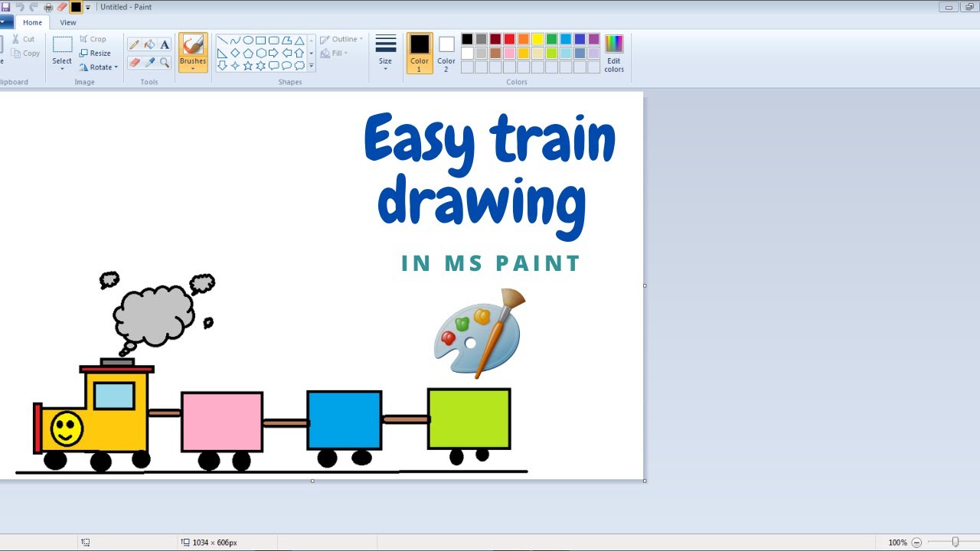Choose the green color swatch

click(551, 39)
